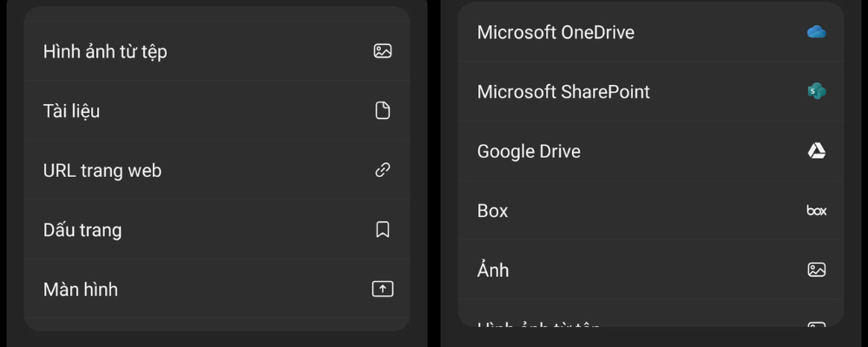Select the top "Hình ảnh từ tệp" menu entry

point(105,51)
